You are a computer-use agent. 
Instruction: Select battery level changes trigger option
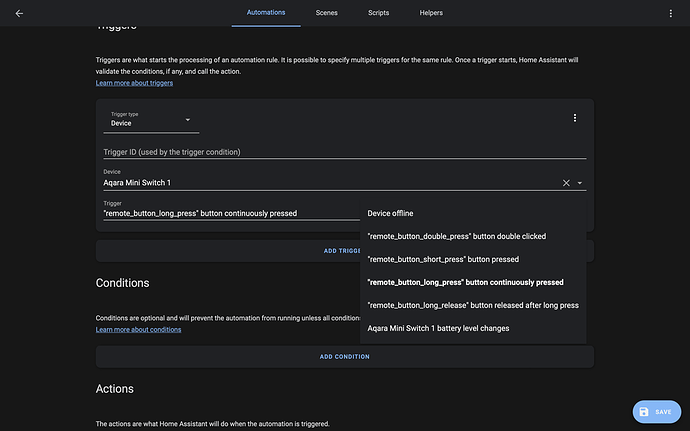pos(473,328)
